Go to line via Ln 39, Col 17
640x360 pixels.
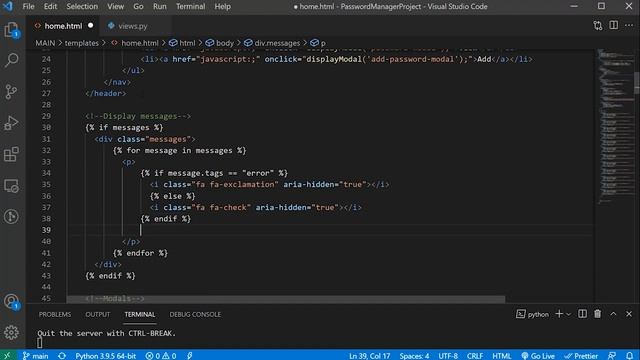[x=369, y=356]
